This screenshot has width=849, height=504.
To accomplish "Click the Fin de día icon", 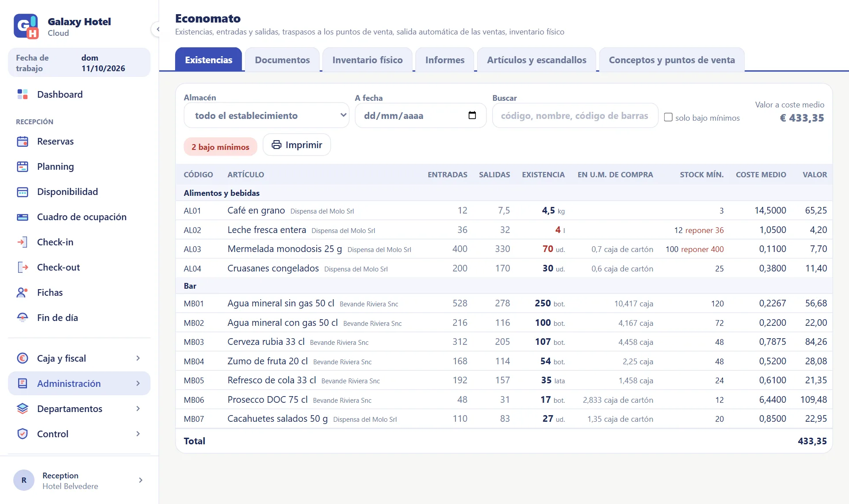I will pyautogui.click(x=23, y=318).
